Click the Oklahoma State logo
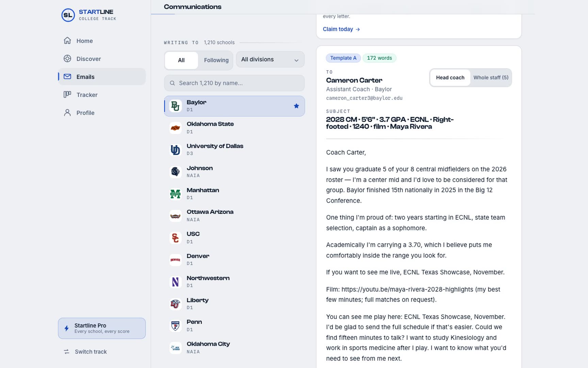Image resolution: width=588 pixels, height=368 pixels. 176,128
